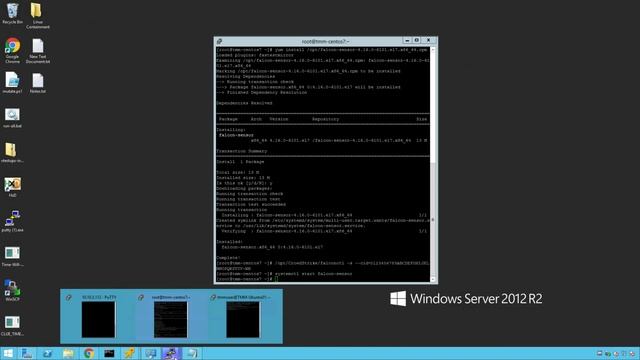The width and height of the screenshot is (640, 360).
Task: Select the mutate.ps1 script icon on desktop
Action: coord(12,83)
